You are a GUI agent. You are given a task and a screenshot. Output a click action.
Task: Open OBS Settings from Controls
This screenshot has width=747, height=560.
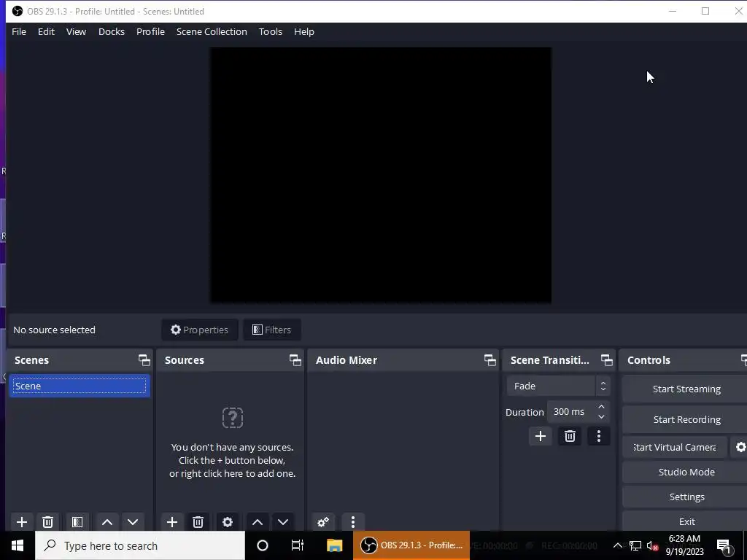point(686,497)
